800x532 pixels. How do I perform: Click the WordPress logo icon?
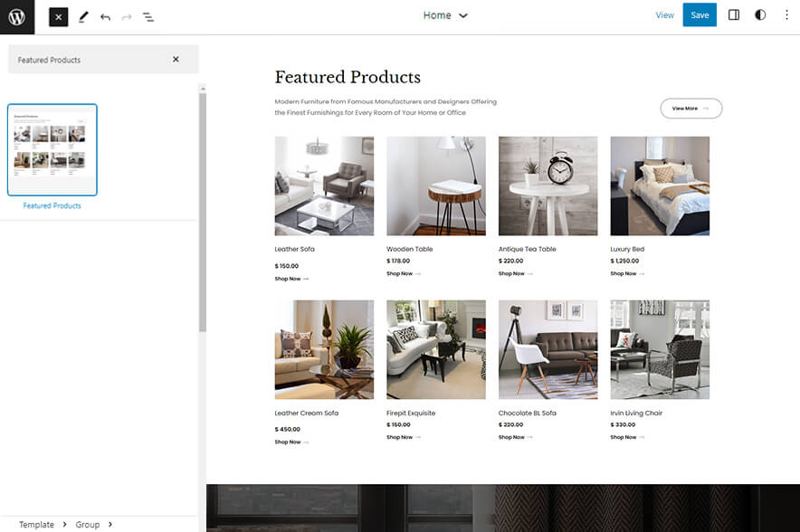17,16
